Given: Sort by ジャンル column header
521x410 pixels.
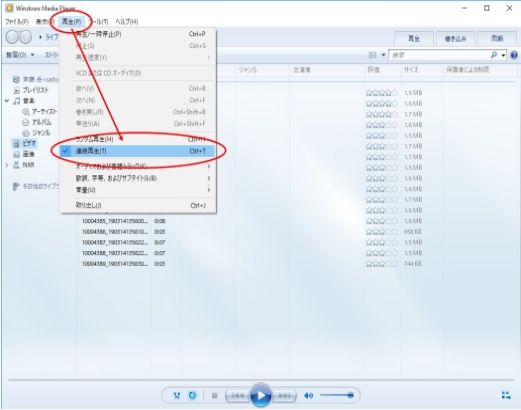Looking at the screenshot, I should point(248,70).
